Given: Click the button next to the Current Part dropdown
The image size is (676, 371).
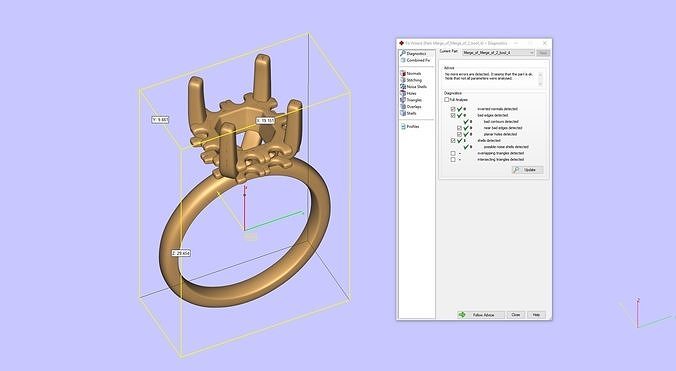Looking at the screenshot, I should tap(543, 53).
